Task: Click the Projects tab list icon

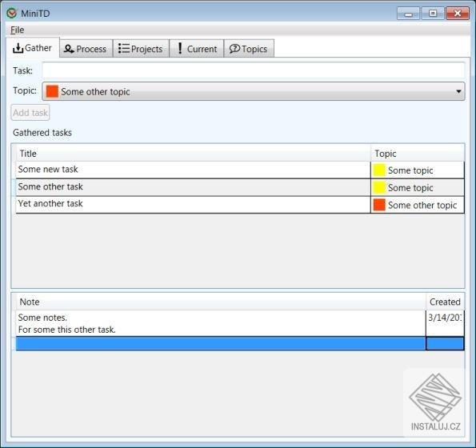Action: (123, 49)
